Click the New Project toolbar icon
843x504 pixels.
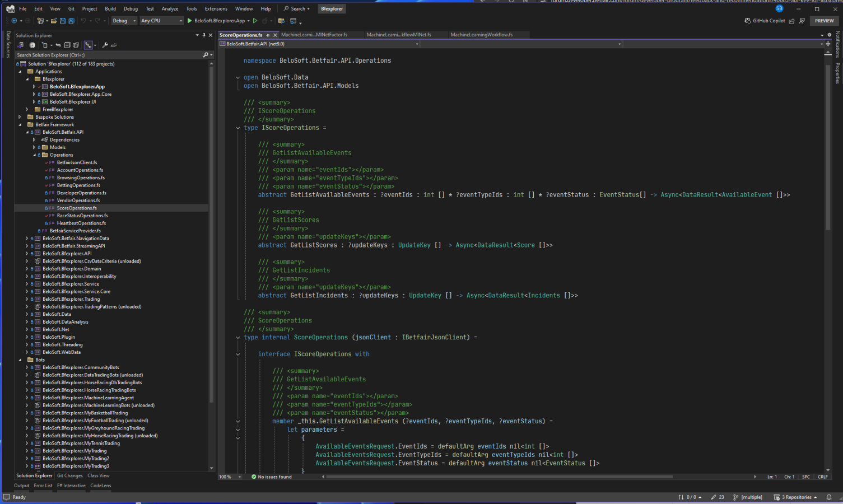tap(40, 21)
